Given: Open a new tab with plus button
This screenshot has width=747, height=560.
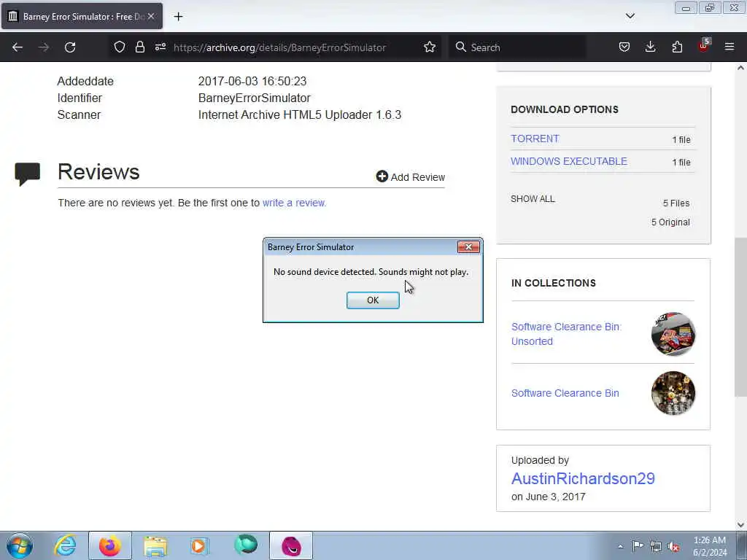Looking at the screenshot, I should 178,17.
